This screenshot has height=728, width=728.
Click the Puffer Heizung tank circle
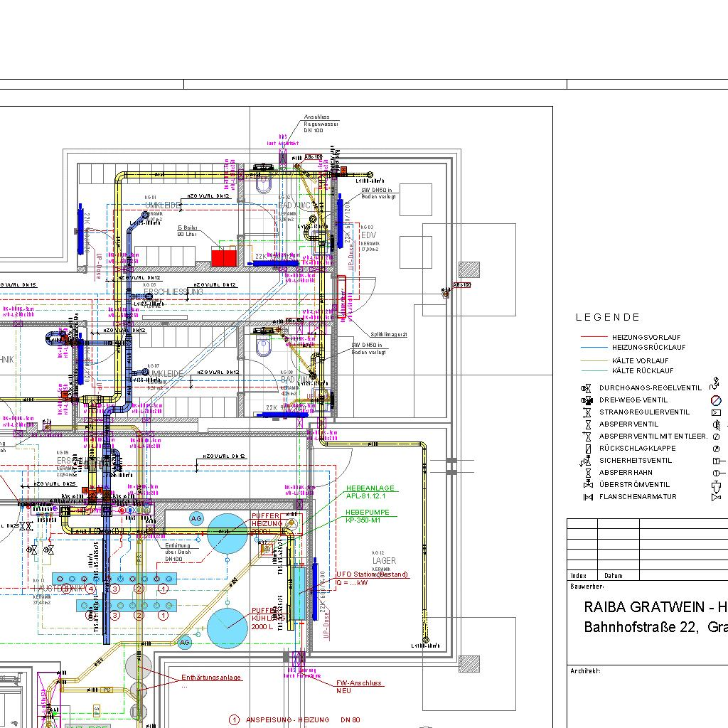[228, 532]
